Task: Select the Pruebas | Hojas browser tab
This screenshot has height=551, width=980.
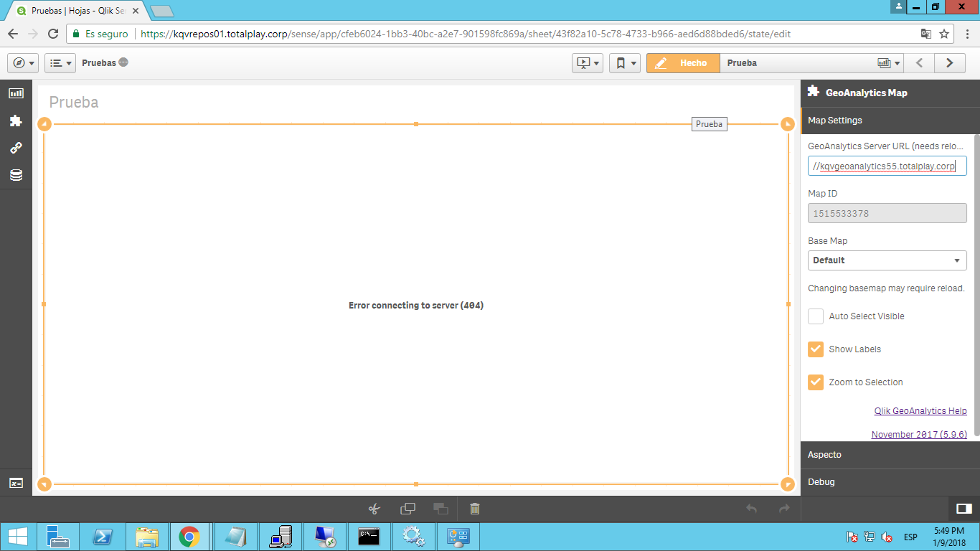Action: pos(77,11)
